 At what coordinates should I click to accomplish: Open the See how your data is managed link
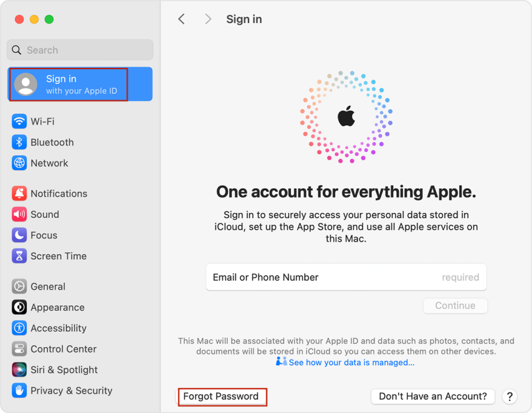click(x=351, y=363)
